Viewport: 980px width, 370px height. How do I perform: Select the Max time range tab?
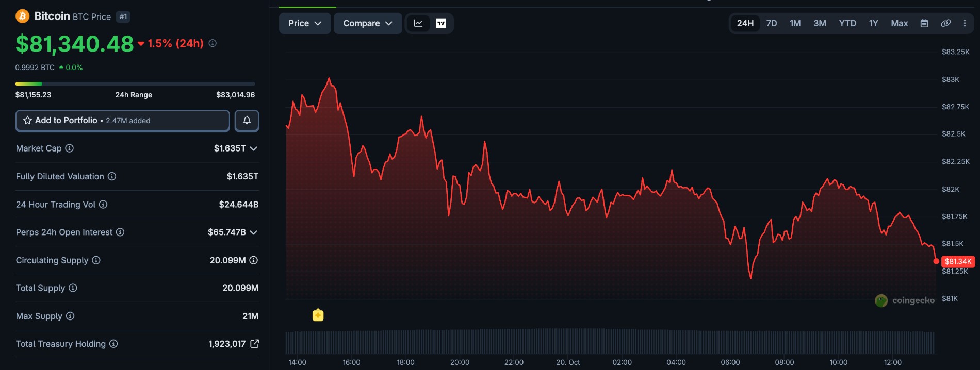(900, 23)
